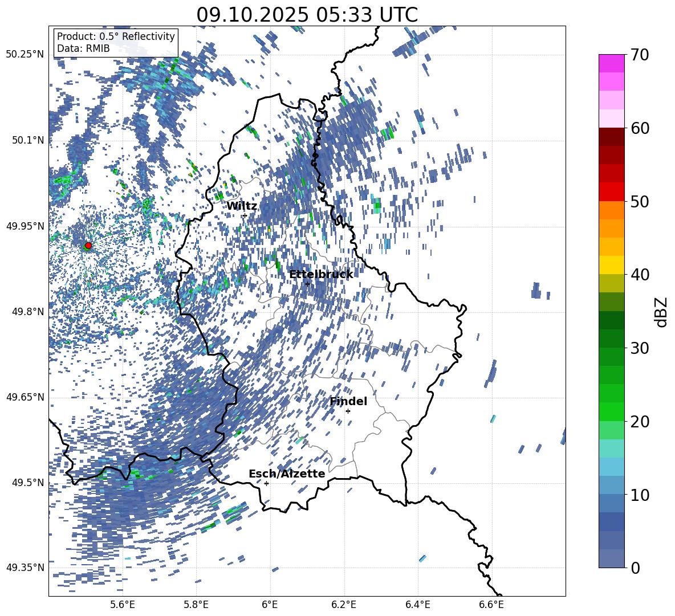The height and width of the screenshot is (616, 675).
Task: Click the Findel station label
Action: click(x=348, y=401)
